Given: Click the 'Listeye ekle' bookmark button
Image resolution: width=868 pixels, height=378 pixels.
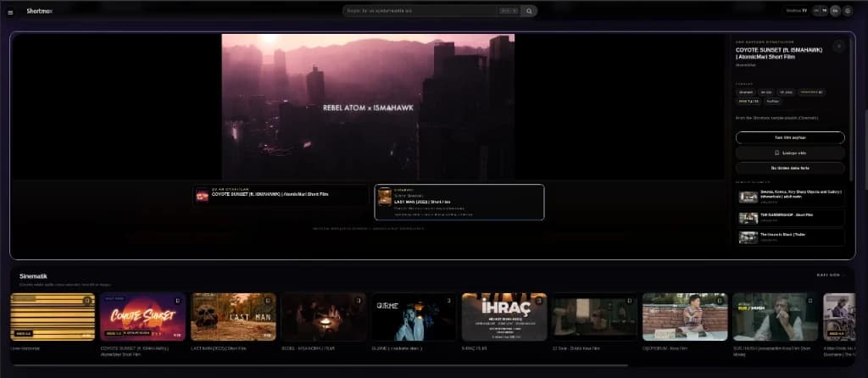Looking at the screenshot, I should (x=790, y=153).
